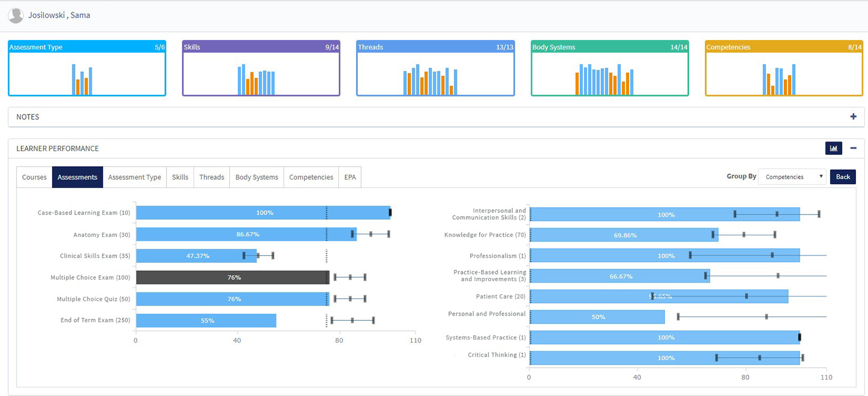Image resolution: width=868 pixels, height=396 pixels.
Task: Click the Clinical Skills Exam 47.37% bar
Action: point(196,256)
